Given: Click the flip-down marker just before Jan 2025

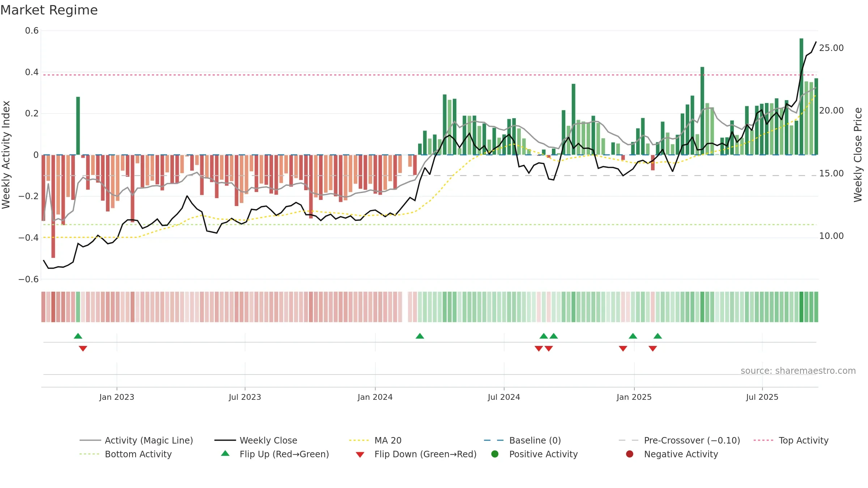Looking at the screenshot, I should coord(623,348).
